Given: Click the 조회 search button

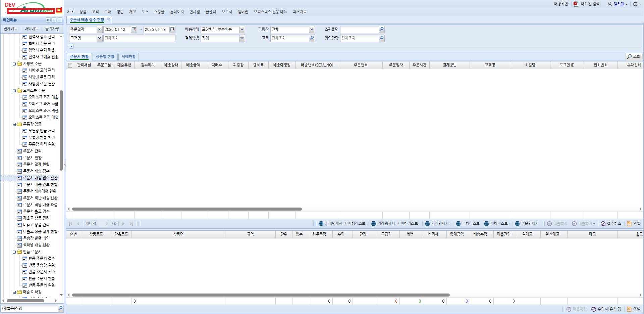Looking at the screenshot, I should click(634, 57).
